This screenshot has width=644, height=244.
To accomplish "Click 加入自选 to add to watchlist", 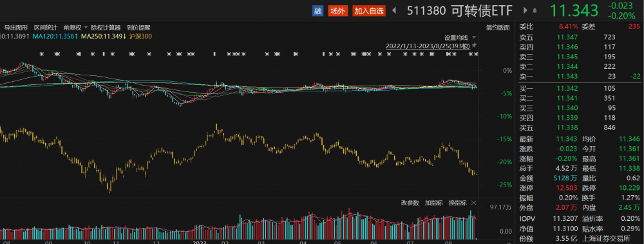I will [x=368, y=11].
